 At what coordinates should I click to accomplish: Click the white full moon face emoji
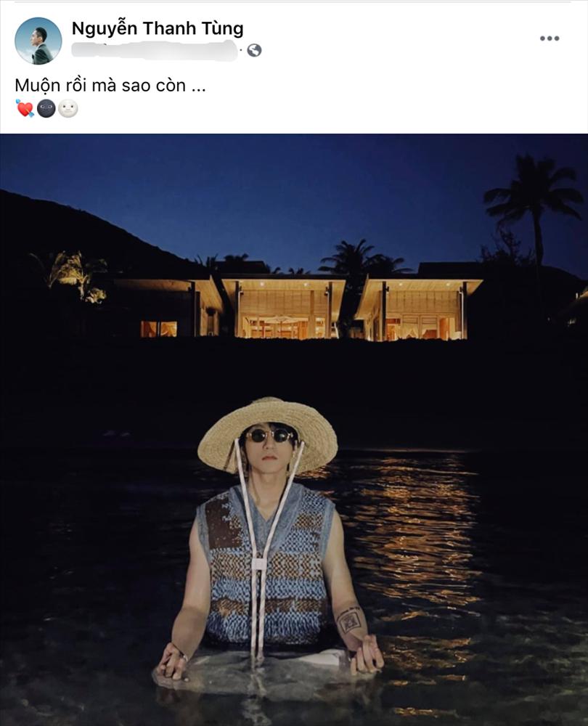[68, 108]
